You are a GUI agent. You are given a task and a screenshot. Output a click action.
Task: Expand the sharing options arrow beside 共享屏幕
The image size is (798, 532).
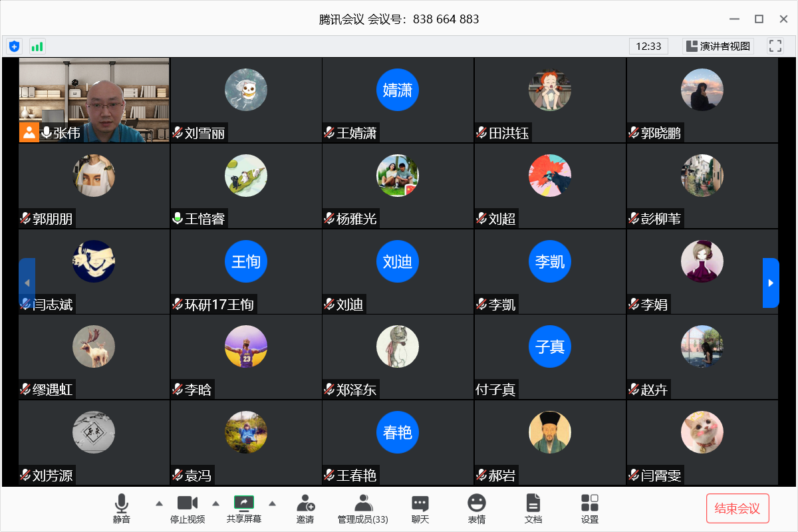point(272,503)
